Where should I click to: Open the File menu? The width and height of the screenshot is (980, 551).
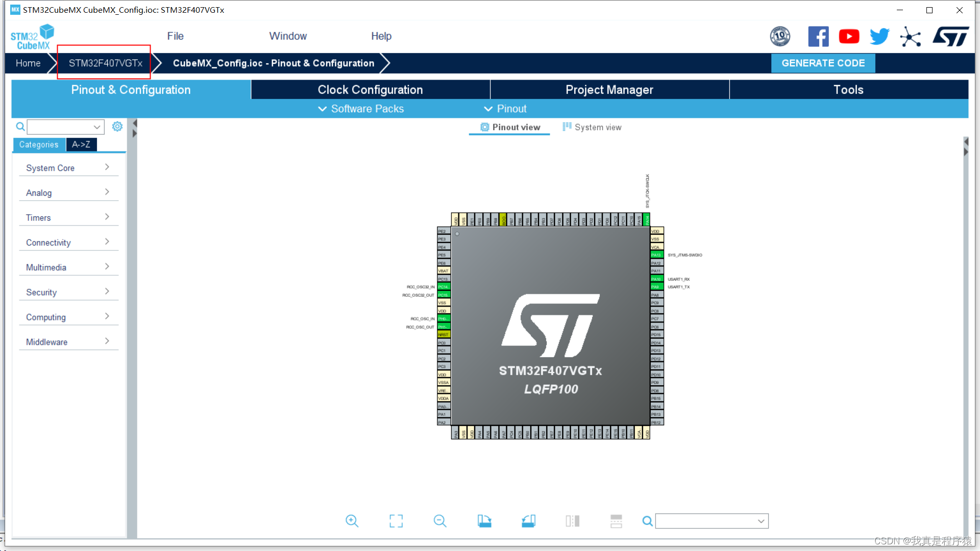tap(175, 36)
